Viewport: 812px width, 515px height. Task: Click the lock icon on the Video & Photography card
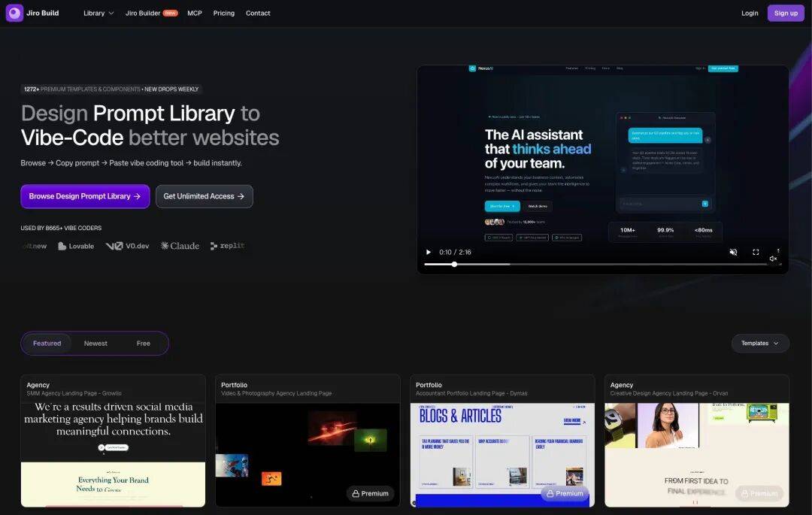pyautogui.click(x=356, y=494)
